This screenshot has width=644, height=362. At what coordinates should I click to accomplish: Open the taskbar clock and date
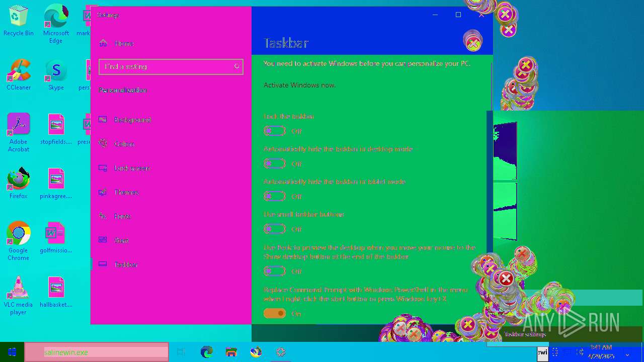pos(602,352)
